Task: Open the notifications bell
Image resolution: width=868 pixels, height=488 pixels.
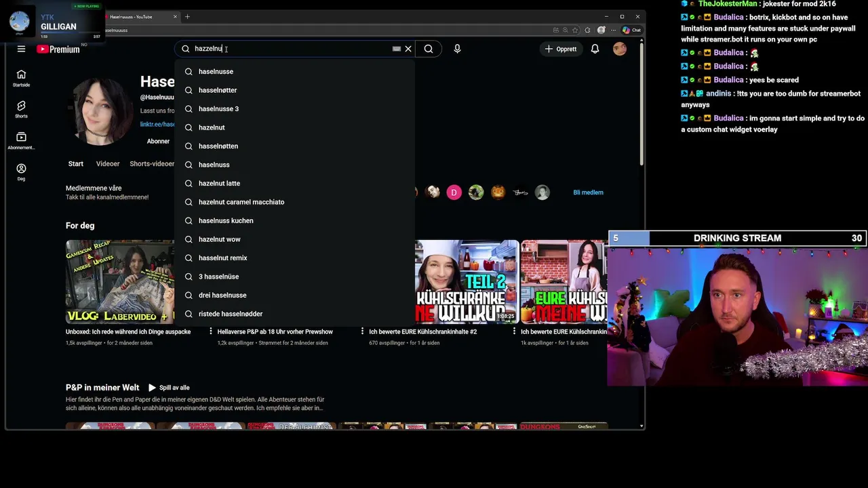Action: [x=595, y=49]
